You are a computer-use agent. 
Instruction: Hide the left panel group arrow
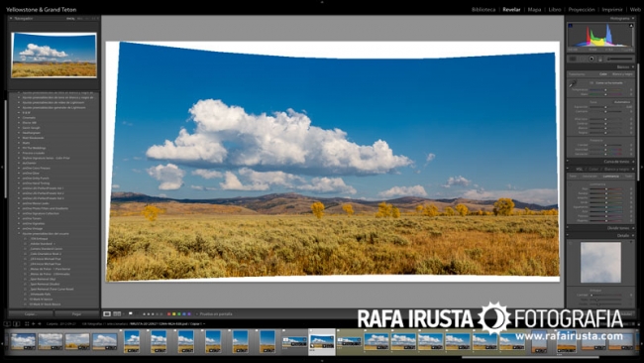2,167
